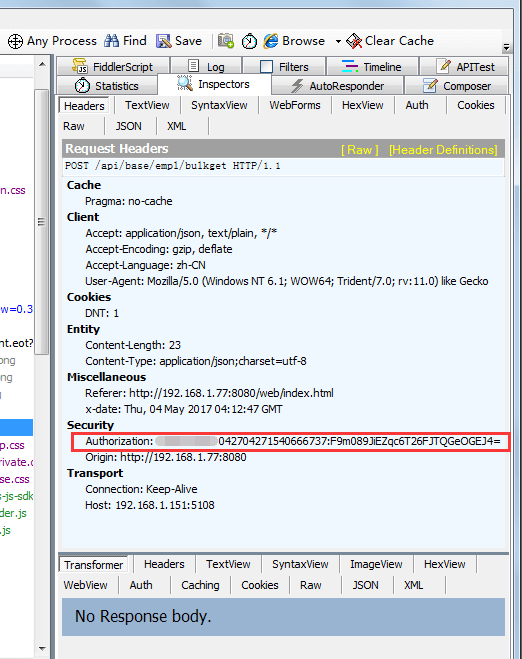Open request HexView inspector tab

click(362, 105)
